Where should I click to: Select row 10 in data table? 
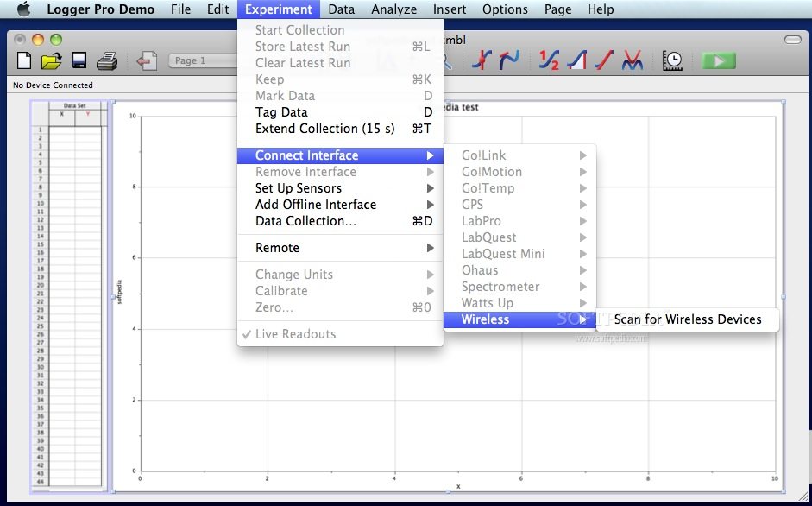point(41,204)
